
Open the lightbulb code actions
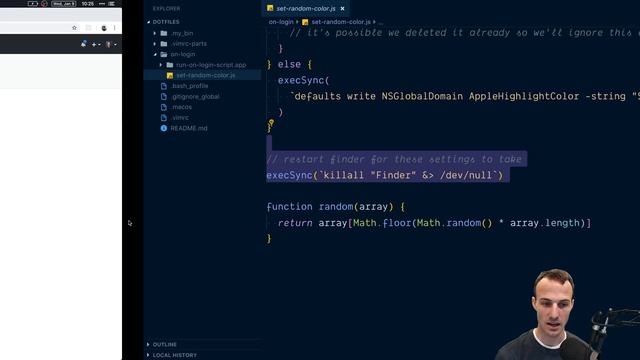click(x=271, y=122)
